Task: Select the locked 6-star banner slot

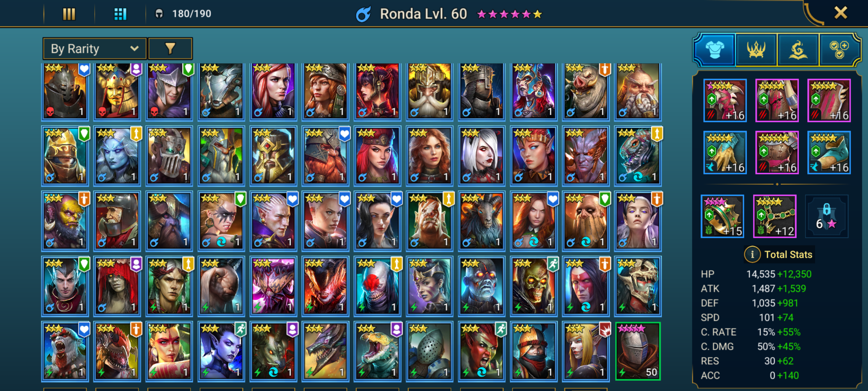Action: point(827,216)
